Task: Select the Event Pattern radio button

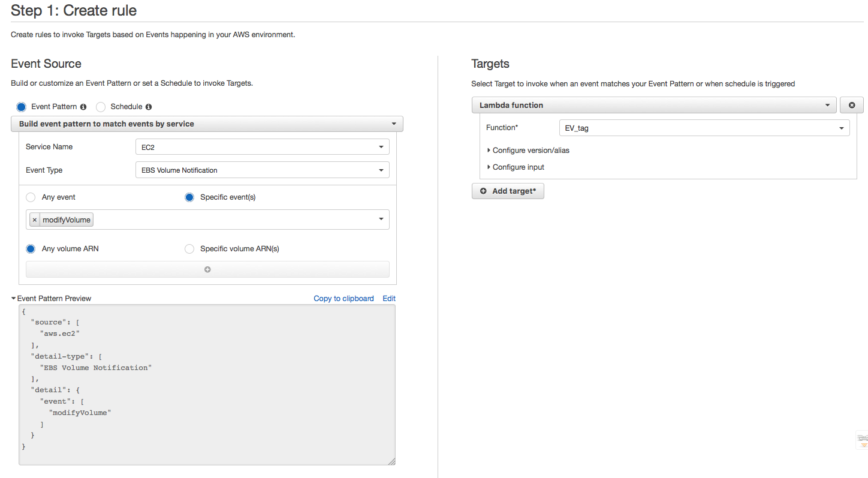Action: point(22,107)
